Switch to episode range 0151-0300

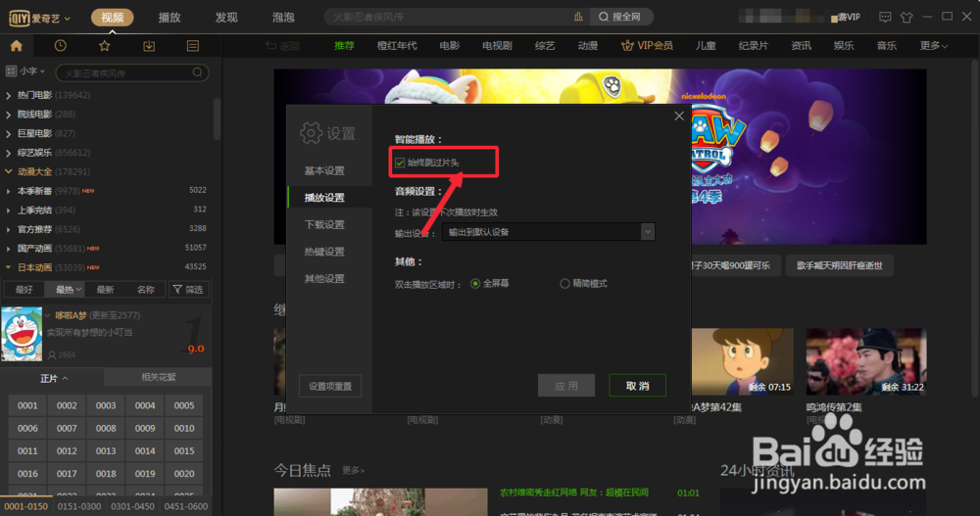[79, 506]
